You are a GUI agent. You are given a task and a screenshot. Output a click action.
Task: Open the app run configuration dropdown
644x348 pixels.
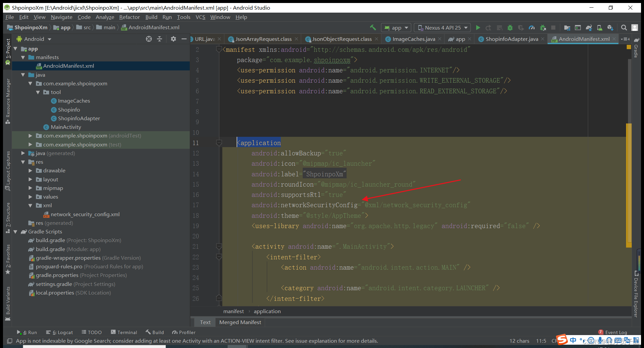[x=396, y=28]
